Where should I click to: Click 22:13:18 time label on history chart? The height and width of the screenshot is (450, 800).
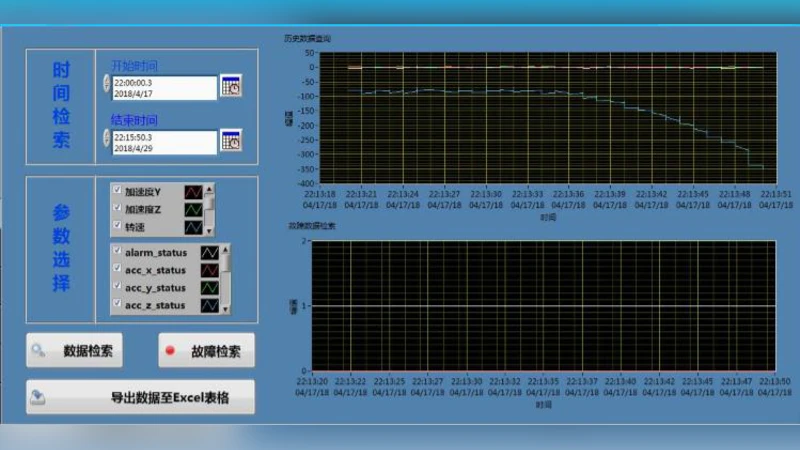pyautogui.click(x=320, y=194)
